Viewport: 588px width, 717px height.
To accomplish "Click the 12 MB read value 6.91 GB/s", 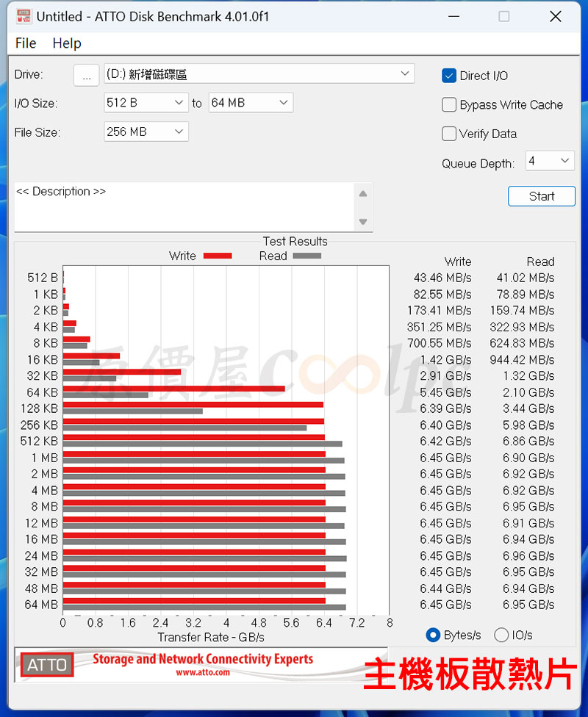I will click(528, 523).
